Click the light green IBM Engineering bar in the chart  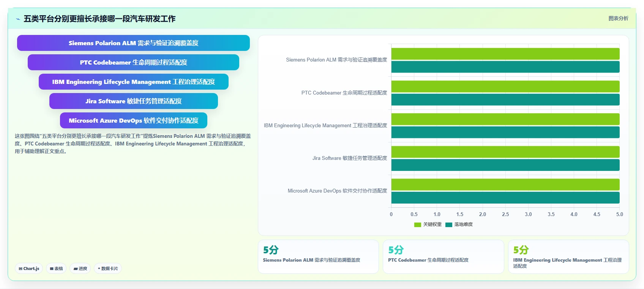pyautogui.click(x=505, y=119)
